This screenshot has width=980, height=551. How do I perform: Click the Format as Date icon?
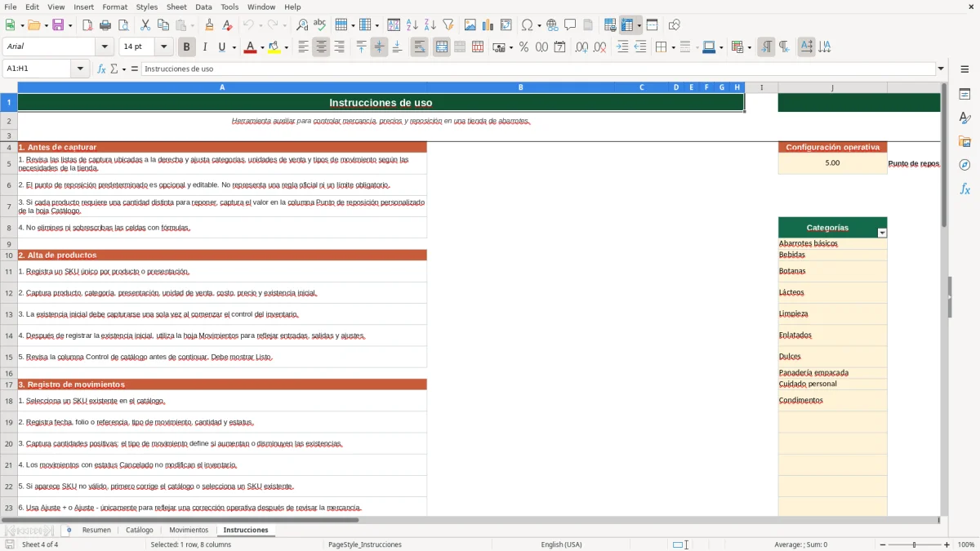pos(560,47)
